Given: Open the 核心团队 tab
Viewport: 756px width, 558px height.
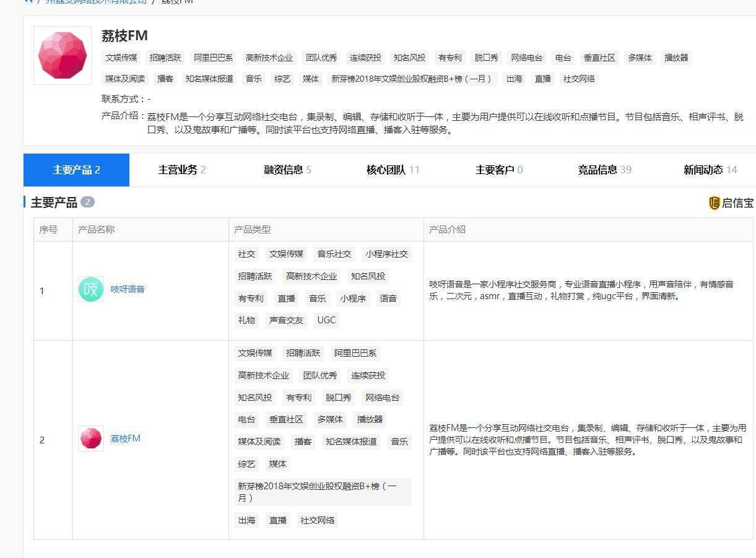Looking at the screenshot, I should click(391, 170).
